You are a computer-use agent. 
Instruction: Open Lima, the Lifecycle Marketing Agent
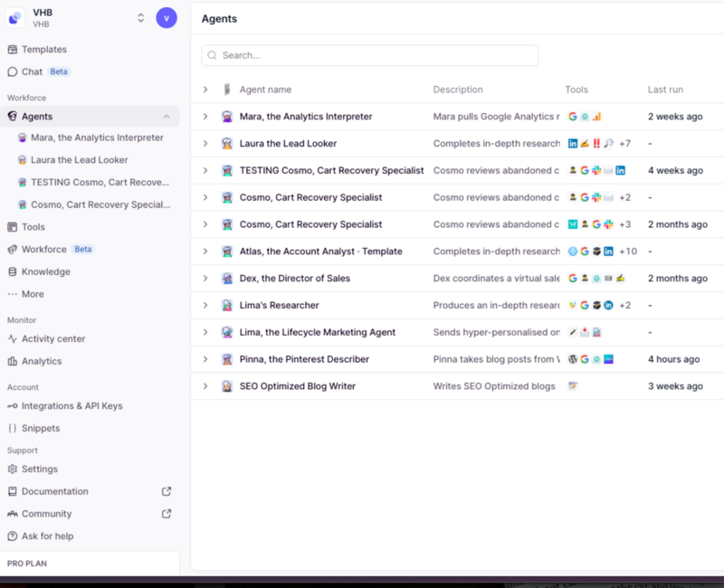click(x=317, y=332)
